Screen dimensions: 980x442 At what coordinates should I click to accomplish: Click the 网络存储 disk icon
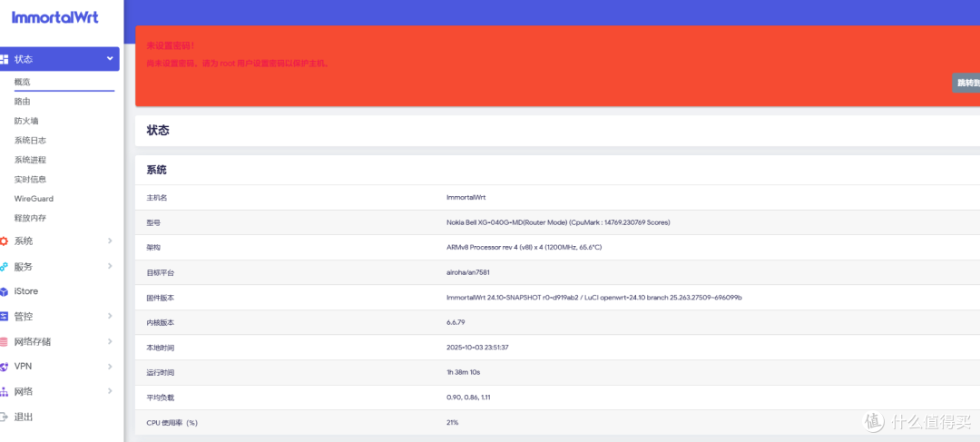click(4, 342)
